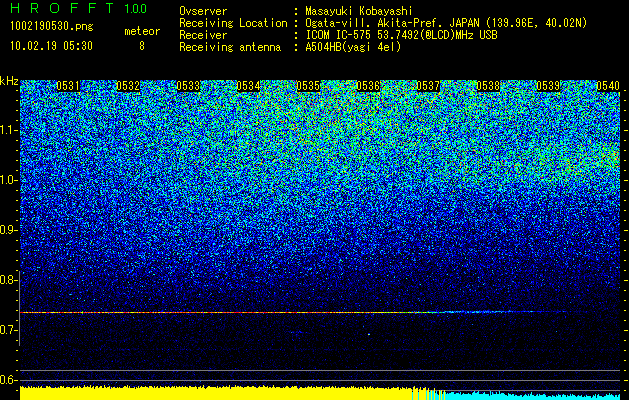Click the HROFFT 1.0.0 title text
This screenshot has height=400, width=629.
pyautogui.click(x=79, y=8)
